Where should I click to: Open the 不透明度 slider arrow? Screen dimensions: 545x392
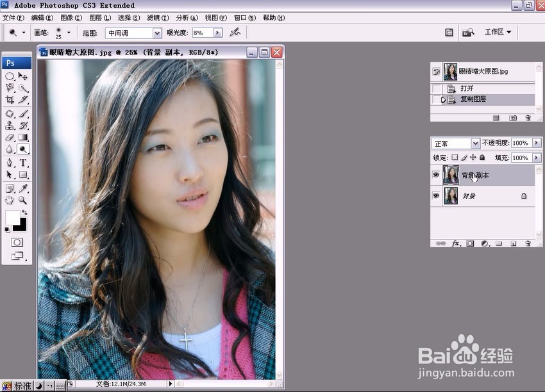pos(537,143)
